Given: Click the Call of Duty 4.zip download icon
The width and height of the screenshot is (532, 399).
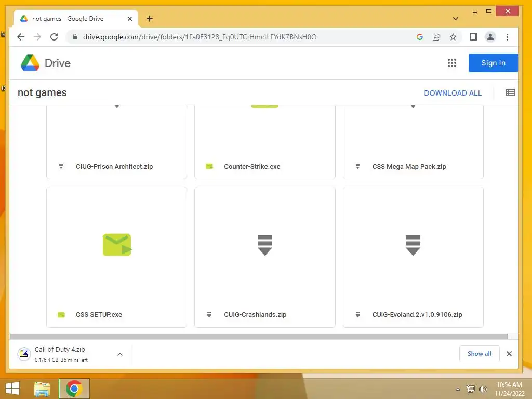Looking at the screenshot, I should (x=24, y=354).
